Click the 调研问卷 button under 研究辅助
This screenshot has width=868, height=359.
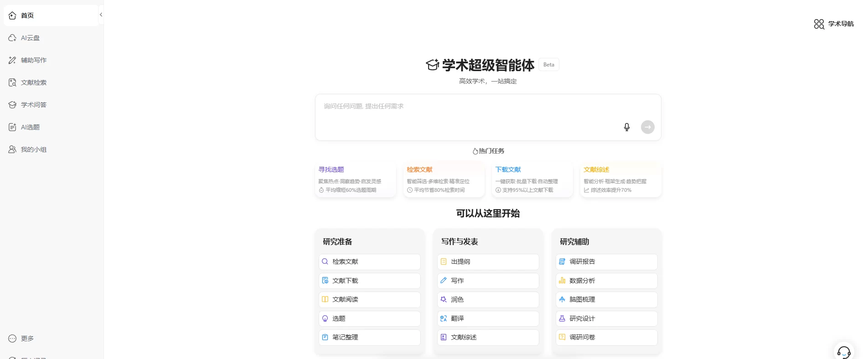pyautogui.click(x=607, y=338)
